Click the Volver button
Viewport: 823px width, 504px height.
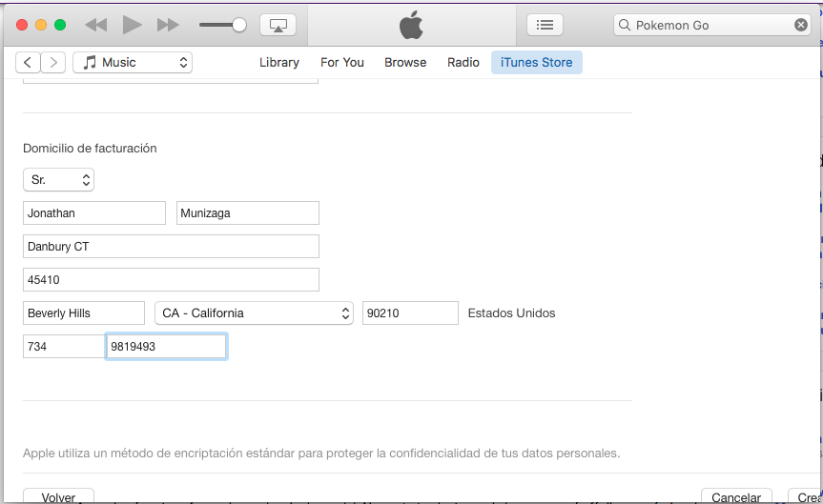[x=58, y=496]
